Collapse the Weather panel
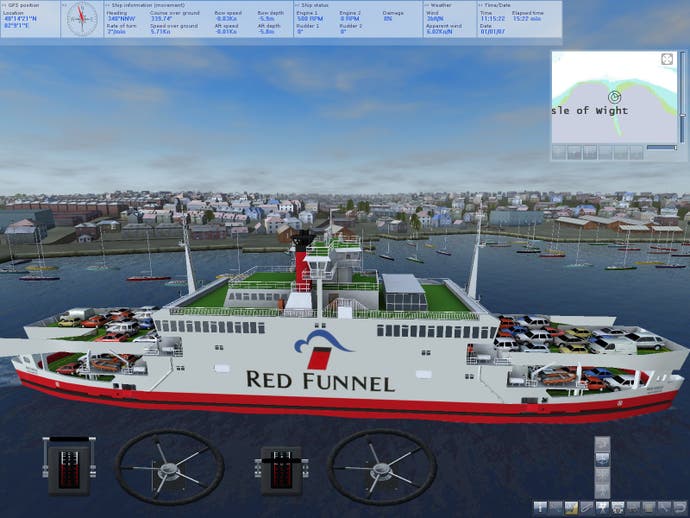 coord(426,5)
